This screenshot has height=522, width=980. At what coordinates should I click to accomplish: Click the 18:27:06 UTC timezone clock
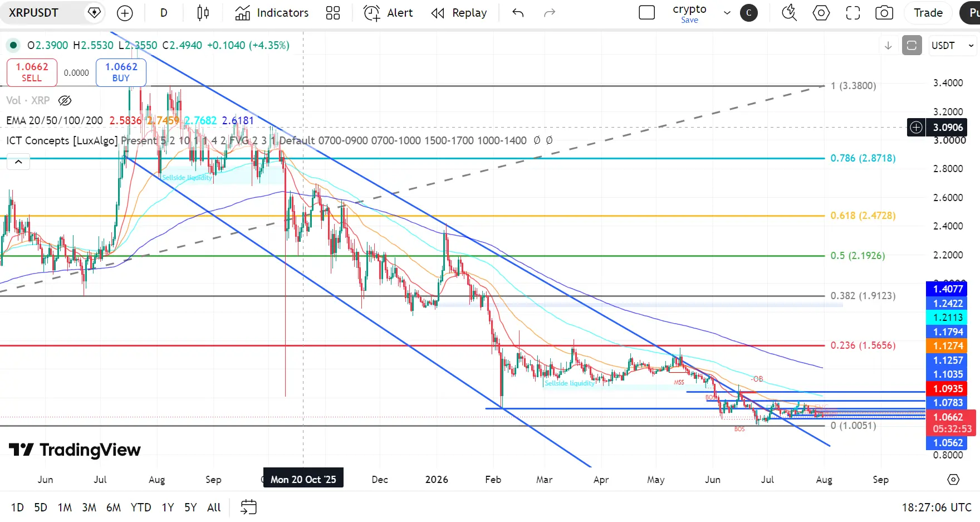[937, 508]
